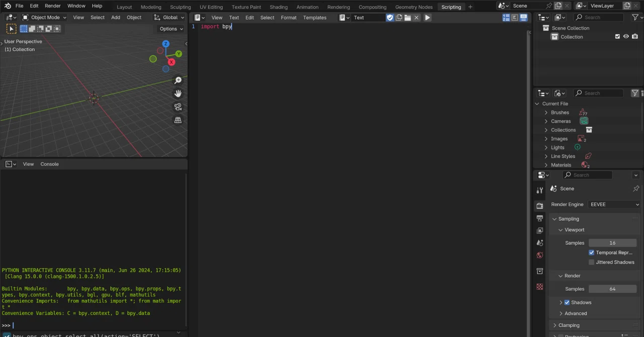Uncheck Temporal Reprojection checkbox
Viewport: 644px width, 337px height.
(x=592, y=252)
